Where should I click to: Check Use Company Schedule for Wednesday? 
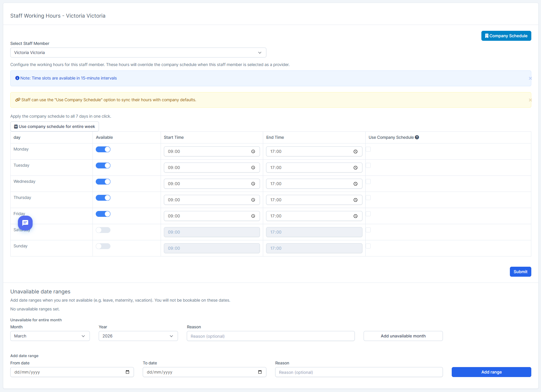tap(368, 182)
